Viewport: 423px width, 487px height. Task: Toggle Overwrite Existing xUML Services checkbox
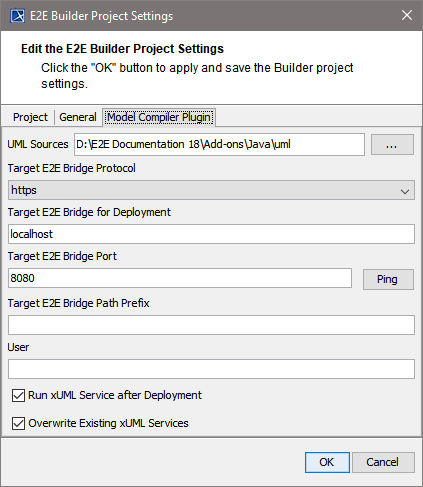18,423
